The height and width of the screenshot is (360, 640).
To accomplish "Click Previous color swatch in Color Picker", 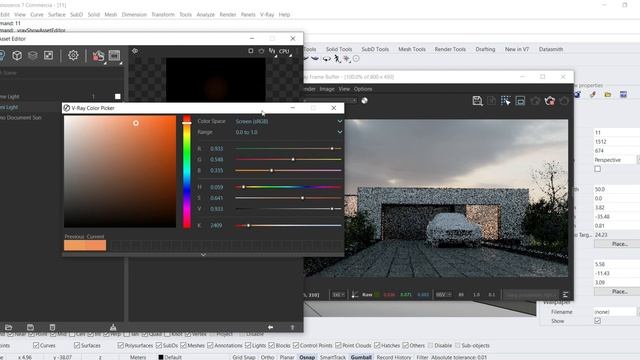I will pyautogui.click(x=74, y=245).
